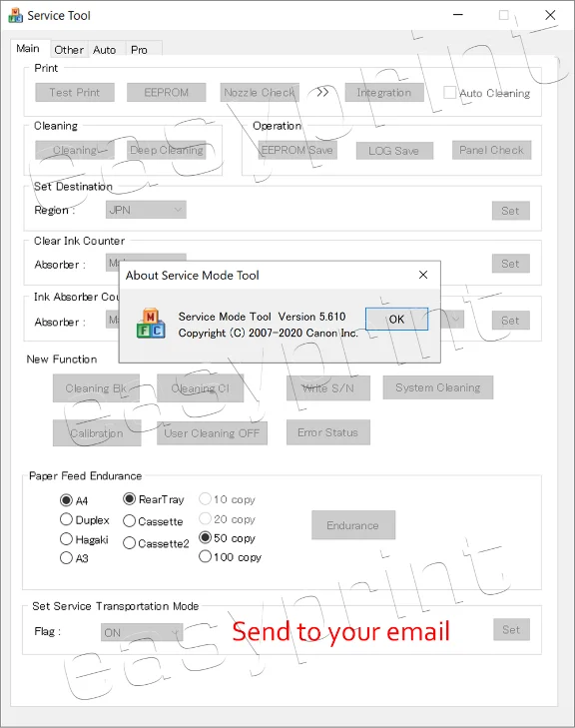The height and width of the screenshot is (728, 575).
Task: Click the Test Print button
Action: pos(75,93)
